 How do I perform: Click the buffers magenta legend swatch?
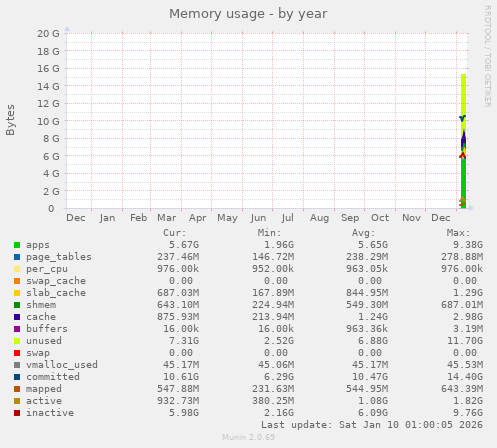click(17, 329)
